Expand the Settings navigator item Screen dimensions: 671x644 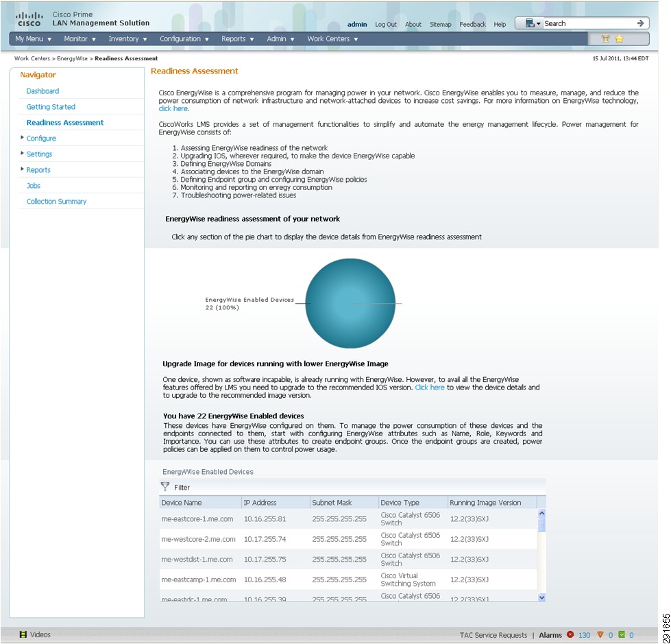point(22,154)
